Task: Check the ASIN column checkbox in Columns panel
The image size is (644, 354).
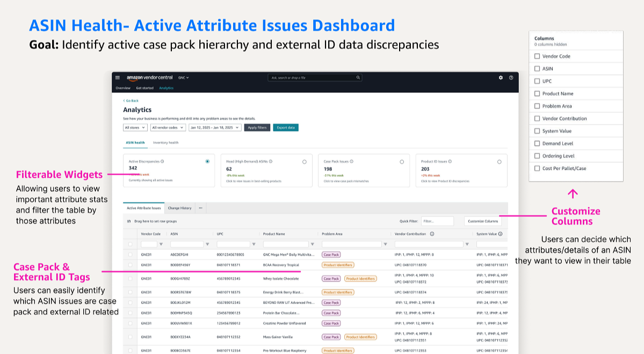Action: pyautogui.click(x=537, y=69)
